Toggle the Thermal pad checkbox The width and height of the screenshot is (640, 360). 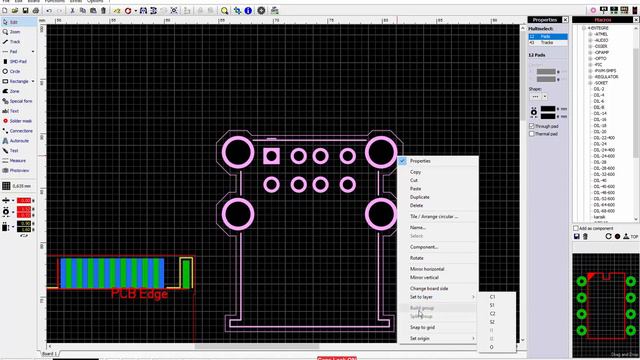531,134
